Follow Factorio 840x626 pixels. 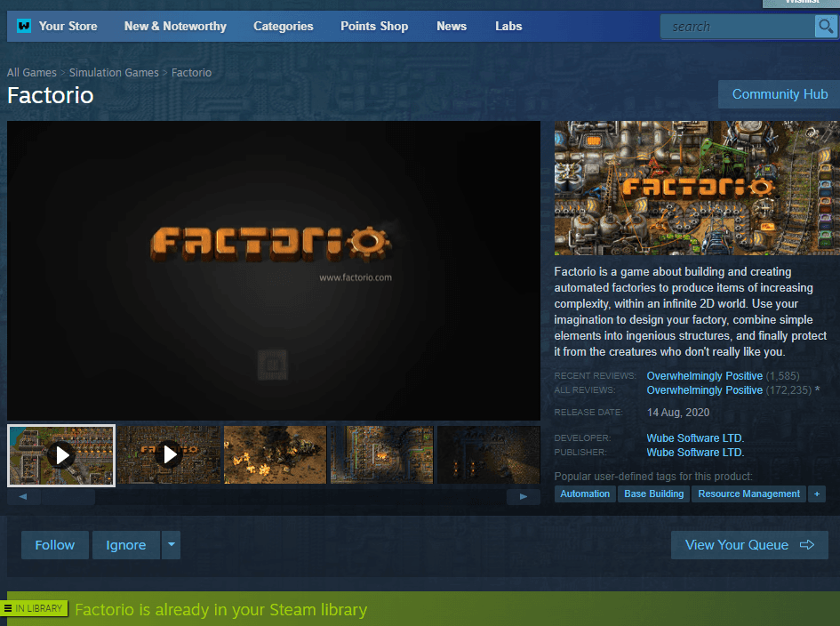(x=54, y=545)
